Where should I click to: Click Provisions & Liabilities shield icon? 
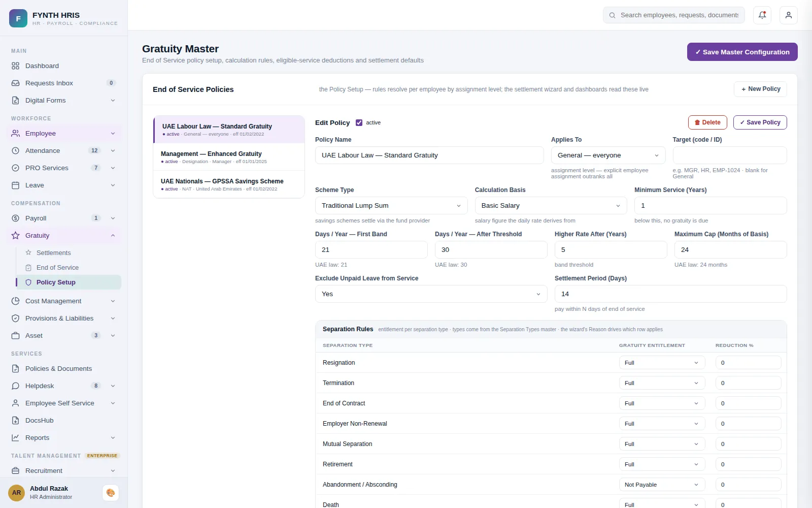coord(16,319)
